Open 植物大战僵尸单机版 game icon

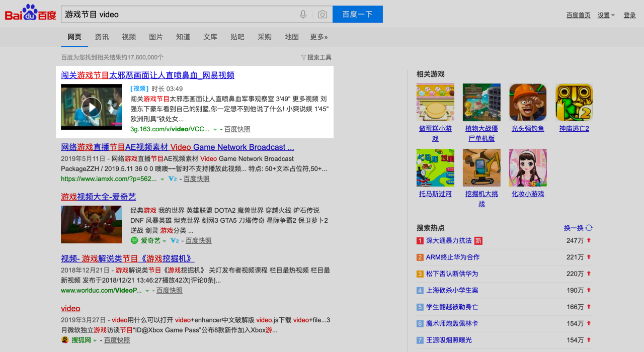481,102
